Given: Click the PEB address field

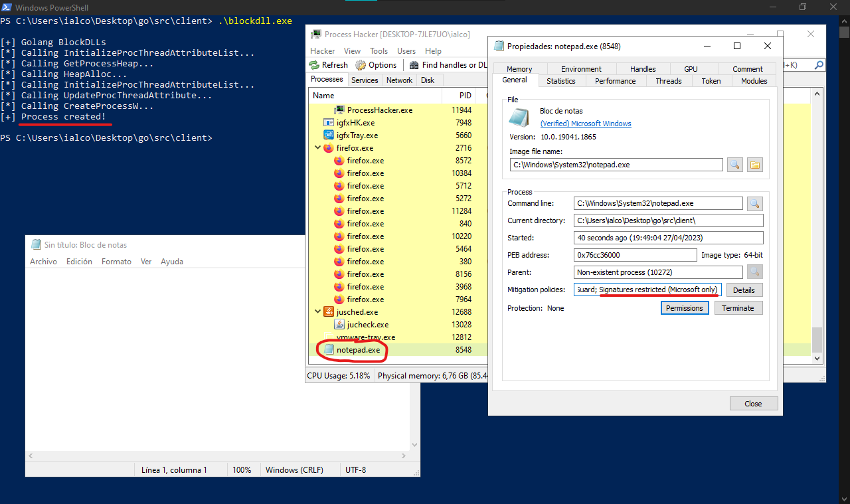Looking at the screenshot, I should tap(636, 255).
